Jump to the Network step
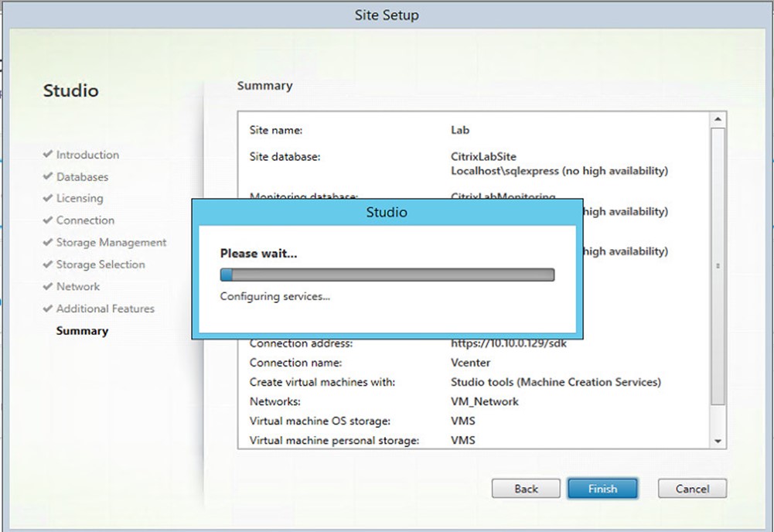 click(78, 286)
